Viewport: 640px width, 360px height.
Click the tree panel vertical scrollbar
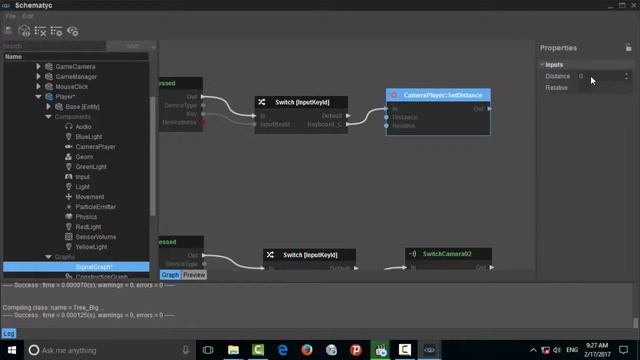153,157
